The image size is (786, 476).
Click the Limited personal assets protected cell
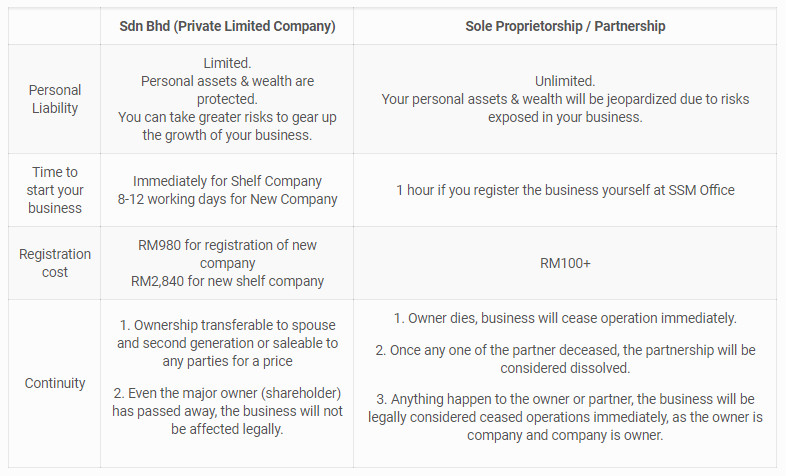tap(227, 99)
